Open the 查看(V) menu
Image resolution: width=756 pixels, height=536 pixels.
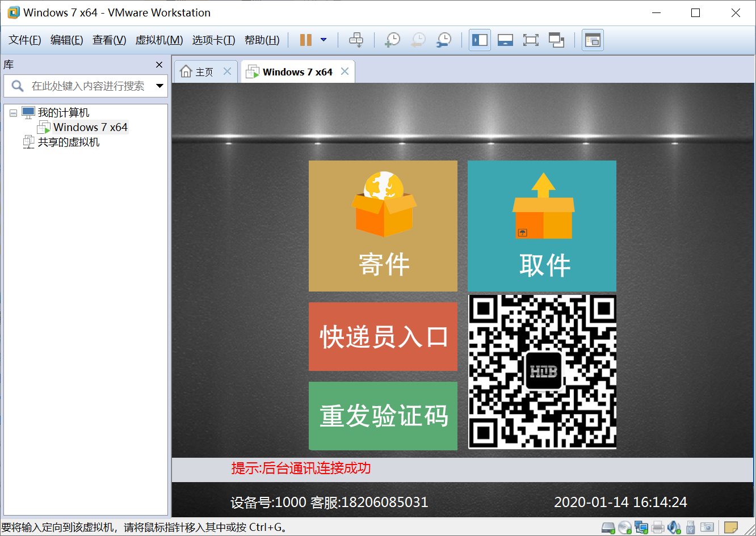pos(110,40)
